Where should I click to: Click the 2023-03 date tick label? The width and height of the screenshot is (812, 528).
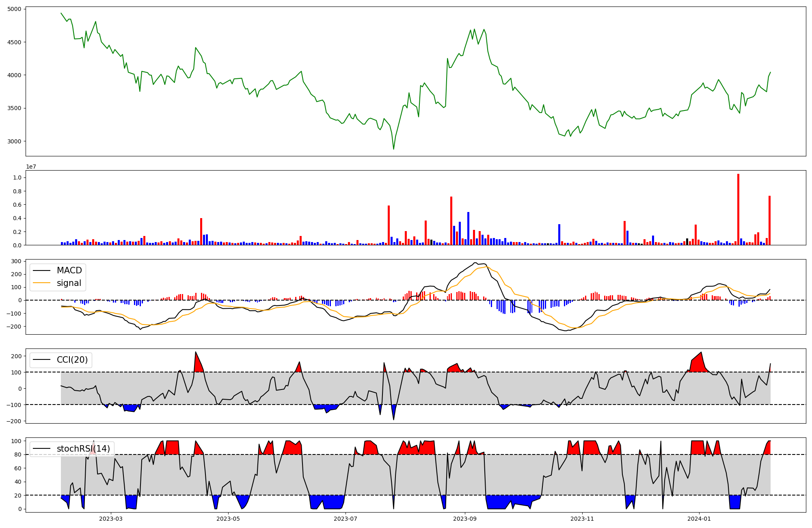point(110,519)
